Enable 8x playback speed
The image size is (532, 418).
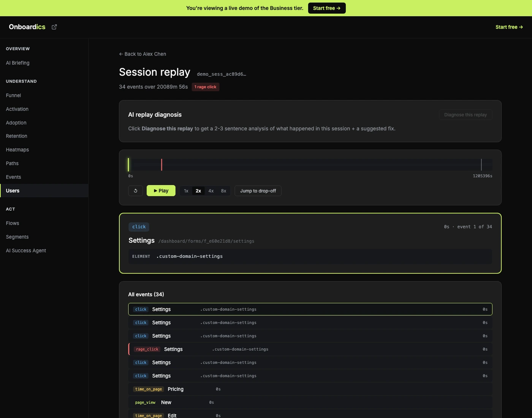(x=223, y=190)
